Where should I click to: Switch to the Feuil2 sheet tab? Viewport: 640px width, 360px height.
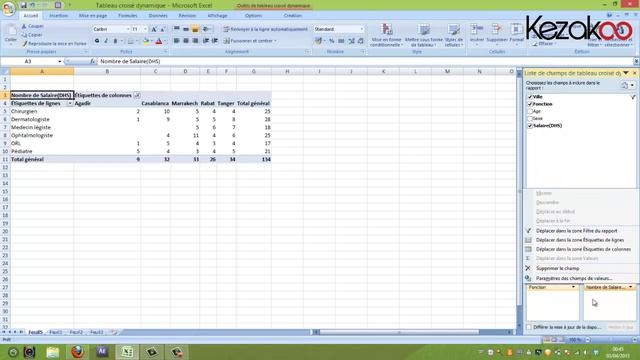click(76, 332)
